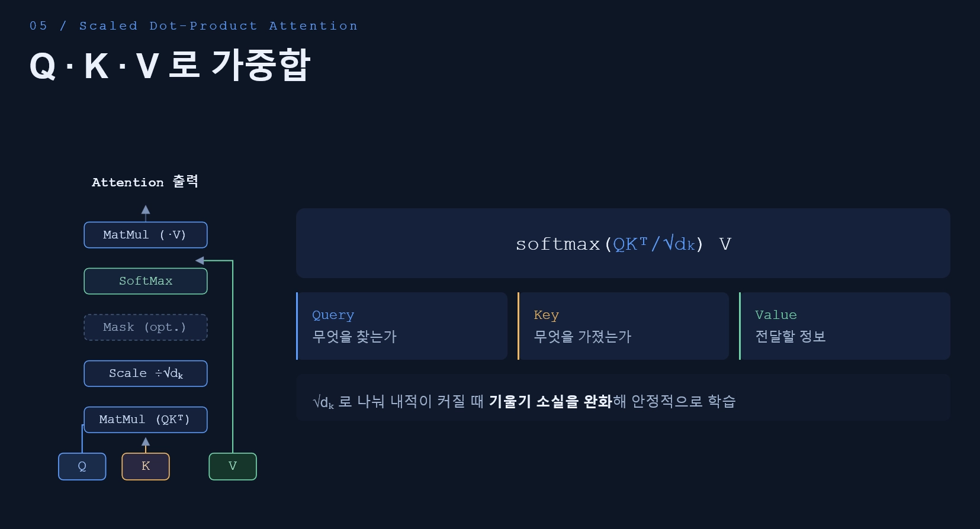
Task: Select the MatMul (QKᵀ) block
Action: [x=146, y=420]
